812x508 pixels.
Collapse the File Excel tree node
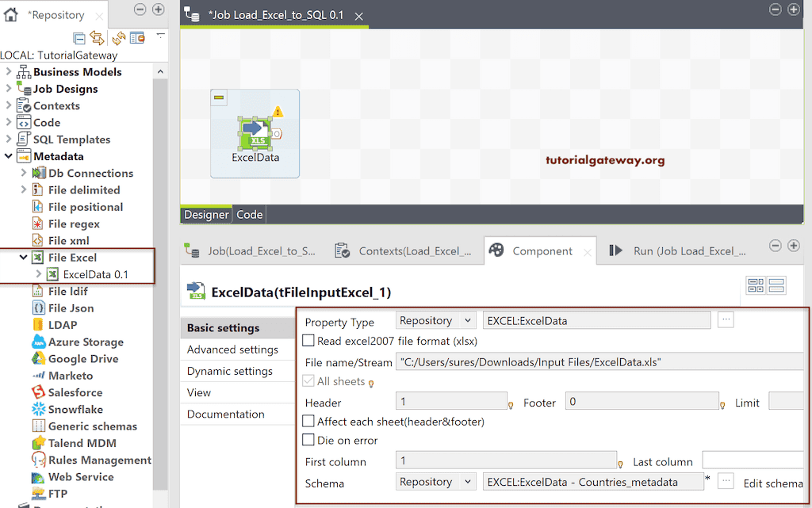24,258
